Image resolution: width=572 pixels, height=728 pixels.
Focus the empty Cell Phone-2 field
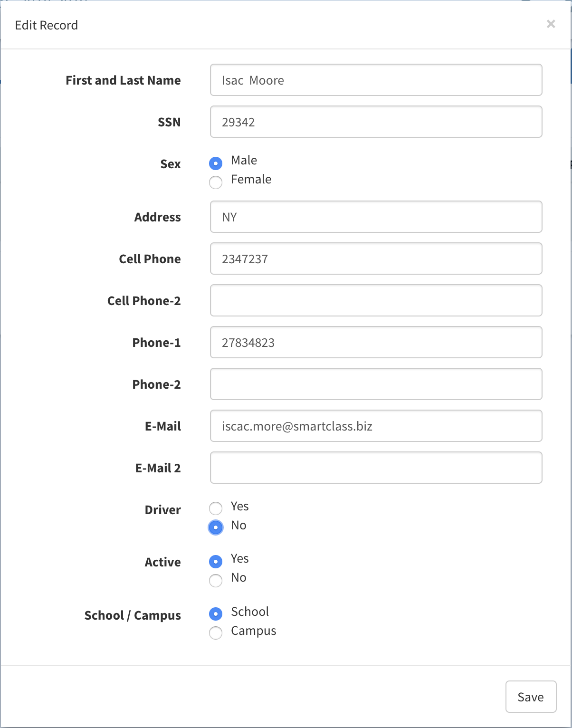(x=376, y=300)
